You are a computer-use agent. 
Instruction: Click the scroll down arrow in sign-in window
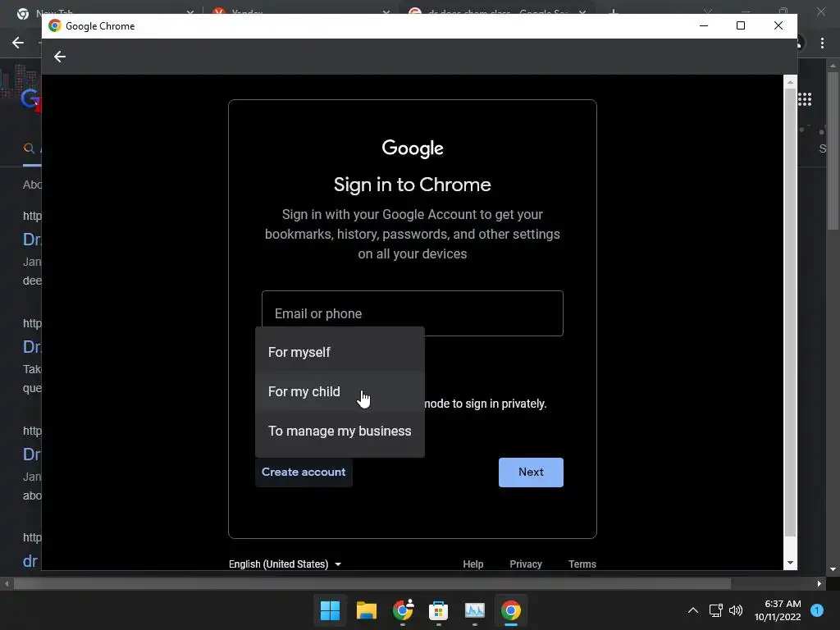(790, 563)
